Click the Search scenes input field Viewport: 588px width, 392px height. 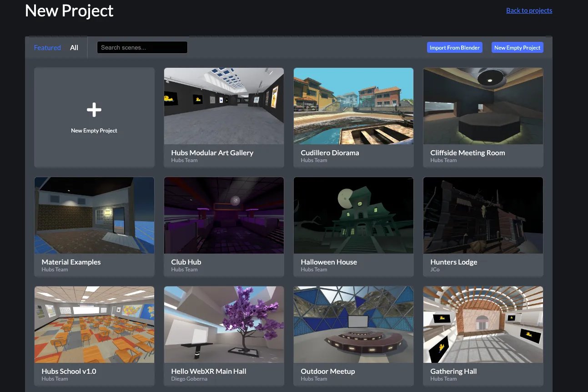click(142, 47)
